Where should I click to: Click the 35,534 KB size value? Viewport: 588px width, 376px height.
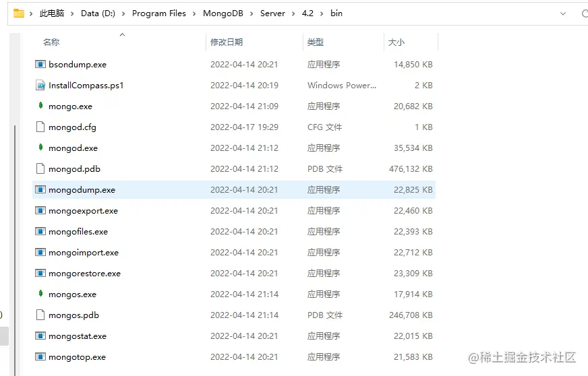click(x=413, y=148)
